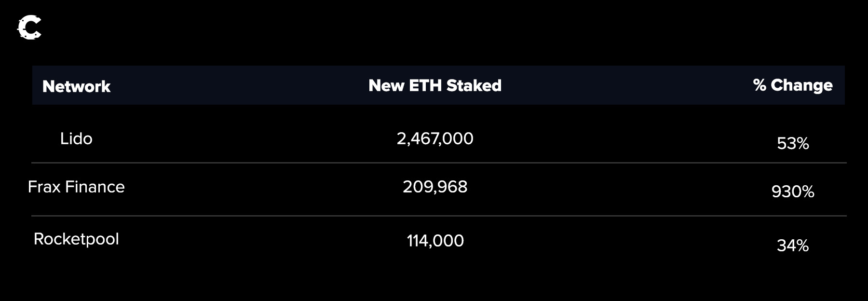Click the word Staked in the header
Viewport: 868px width, 301px height.
coord(474,85)
